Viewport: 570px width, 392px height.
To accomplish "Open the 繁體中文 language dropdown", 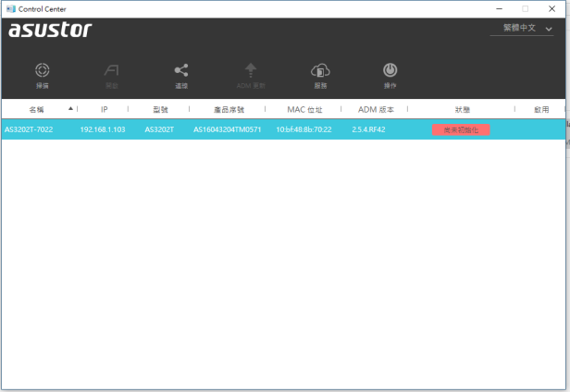I will click(522, 28).
